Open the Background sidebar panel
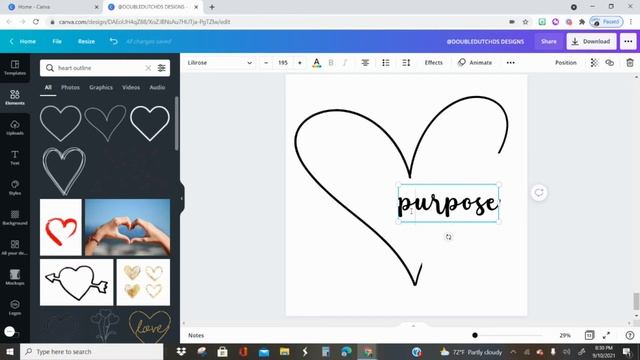Screen dimensions: 640x360 pyautogui.click(x=15, y=217)
